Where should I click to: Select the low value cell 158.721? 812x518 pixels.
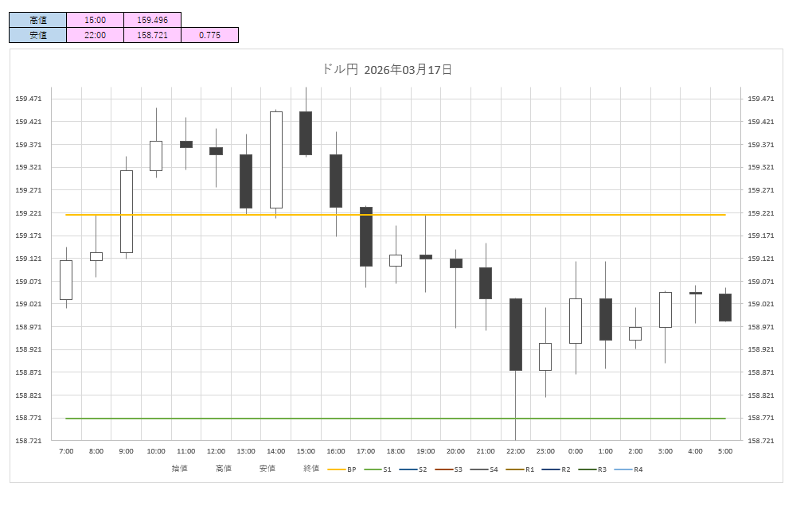point(152,35)
